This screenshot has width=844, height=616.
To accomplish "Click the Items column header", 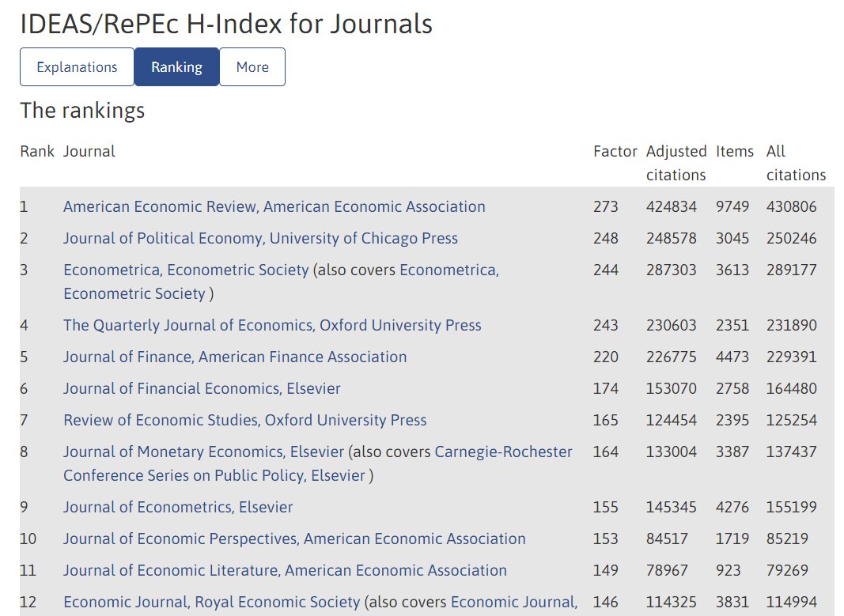I will point(735,152).
